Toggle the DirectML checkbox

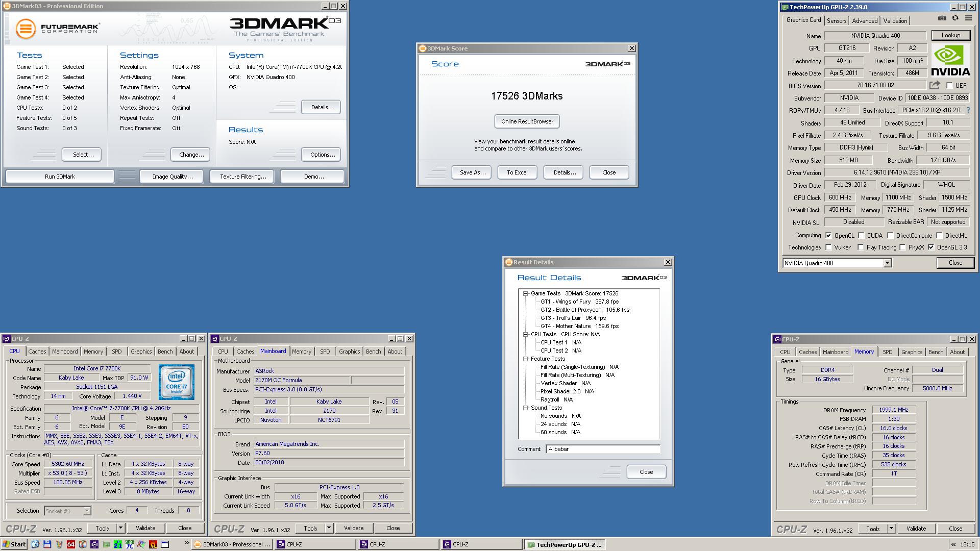(939, 235)
